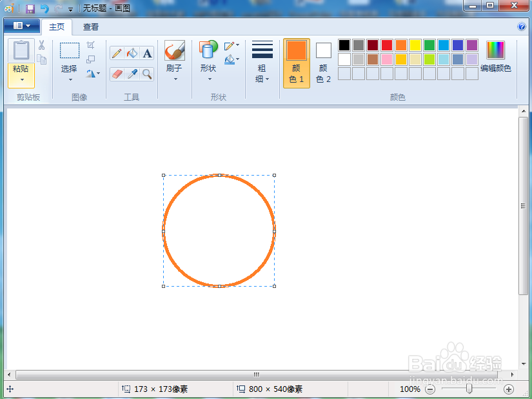This screenshot has height=399, width=532.
Task: Pick the pink color swatch
Action: point(386,59)
